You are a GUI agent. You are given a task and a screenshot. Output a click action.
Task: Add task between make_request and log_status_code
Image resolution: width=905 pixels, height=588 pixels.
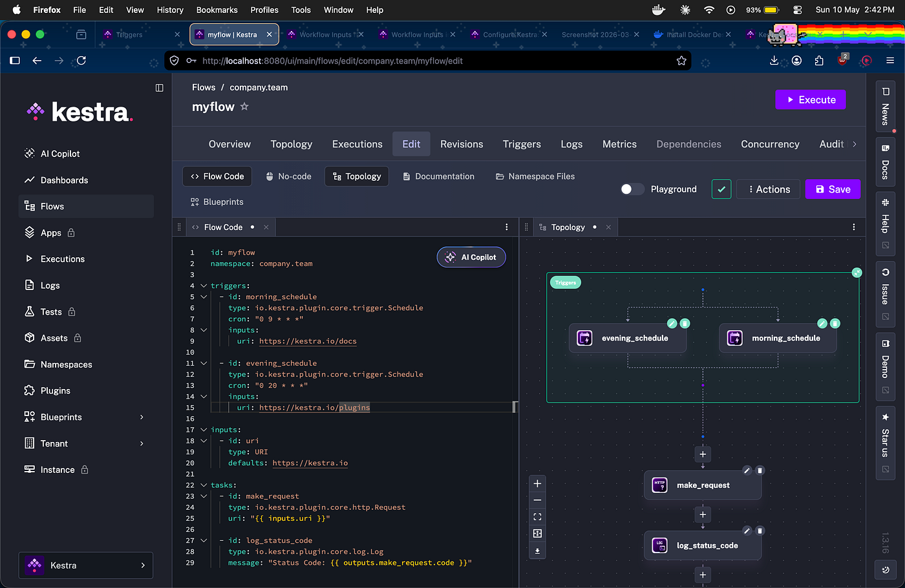[703, 515]
